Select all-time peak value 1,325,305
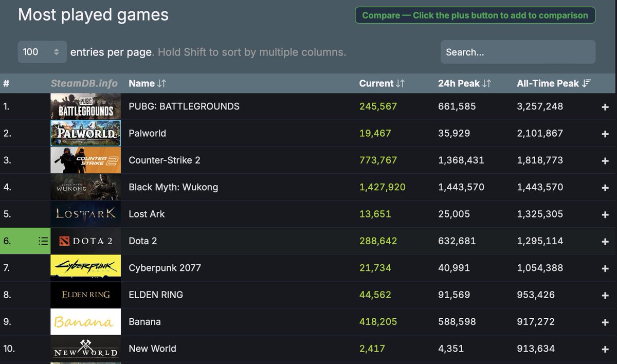Image resolution: width=617 pixels, height=364 pixels. 540,214
